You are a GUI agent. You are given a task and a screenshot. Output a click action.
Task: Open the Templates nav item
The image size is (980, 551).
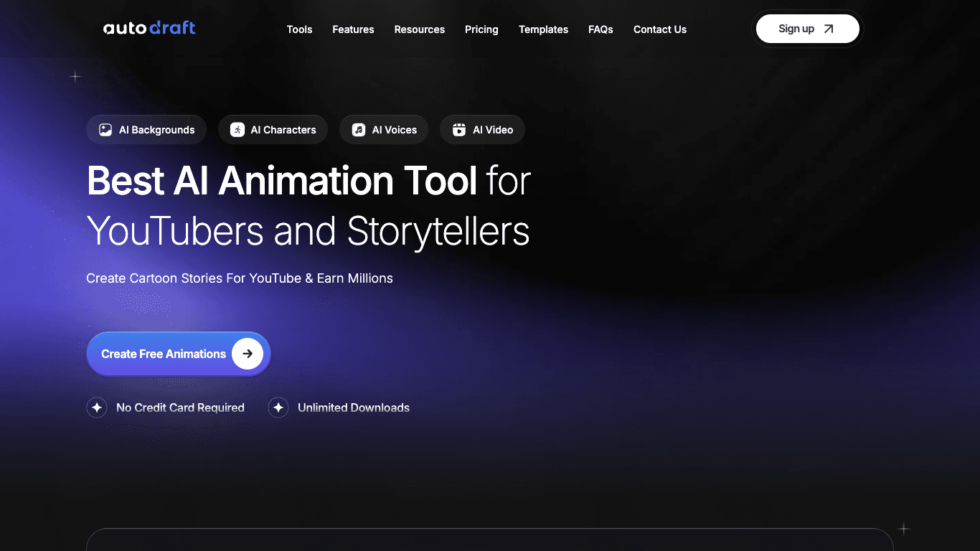[544, 29]
